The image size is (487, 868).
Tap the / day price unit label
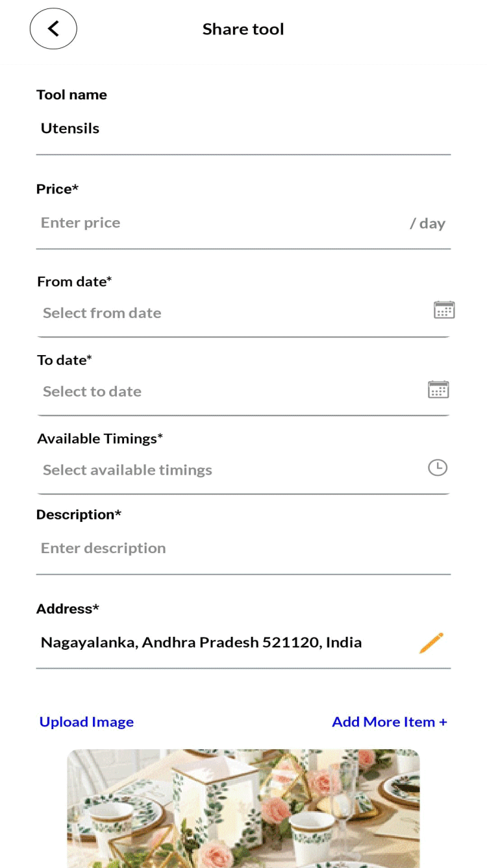click(427, 223)
